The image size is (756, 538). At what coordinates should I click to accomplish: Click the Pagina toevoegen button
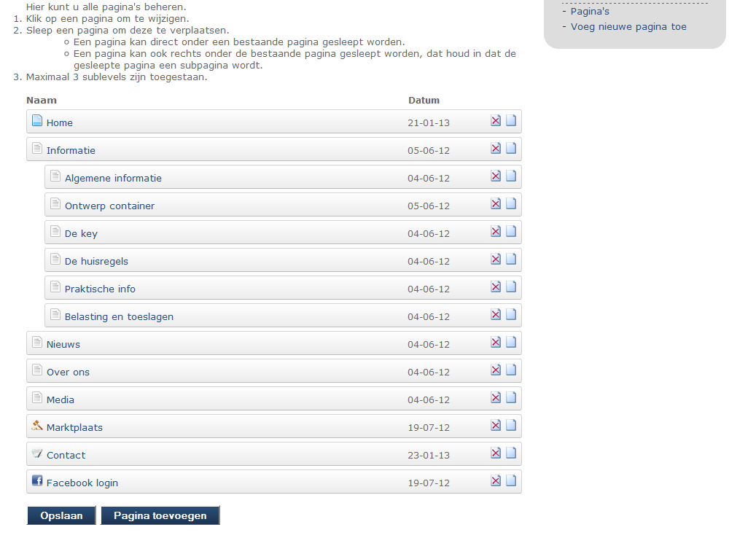pos(160,516)
